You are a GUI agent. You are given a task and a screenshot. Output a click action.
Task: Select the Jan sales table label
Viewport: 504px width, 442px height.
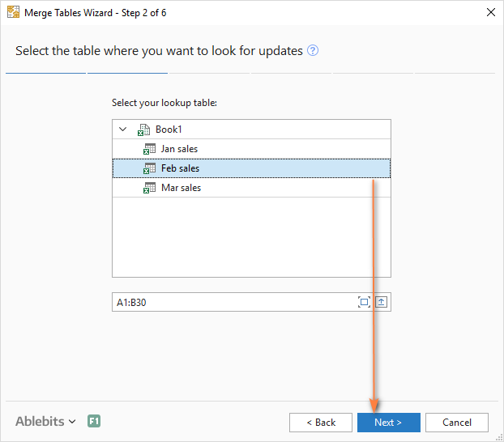[179, 149]
